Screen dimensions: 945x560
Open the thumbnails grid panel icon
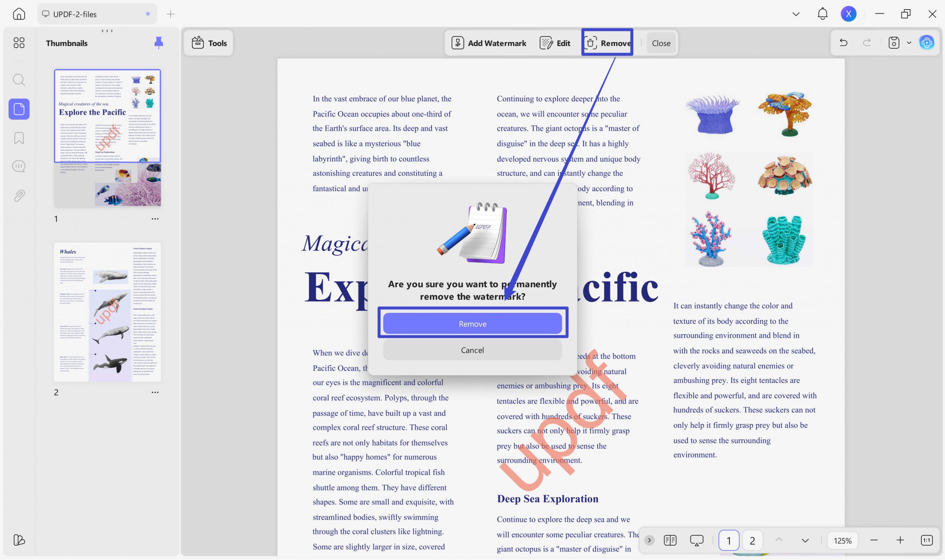click(19, 43)
